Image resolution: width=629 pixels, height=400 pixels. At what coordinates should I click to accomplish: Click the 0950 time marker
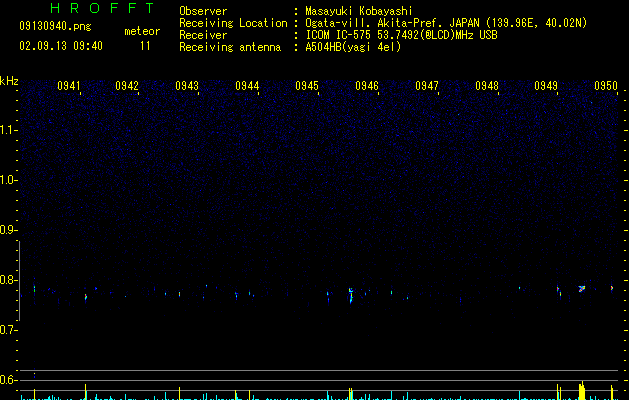(x=606, y=85)
